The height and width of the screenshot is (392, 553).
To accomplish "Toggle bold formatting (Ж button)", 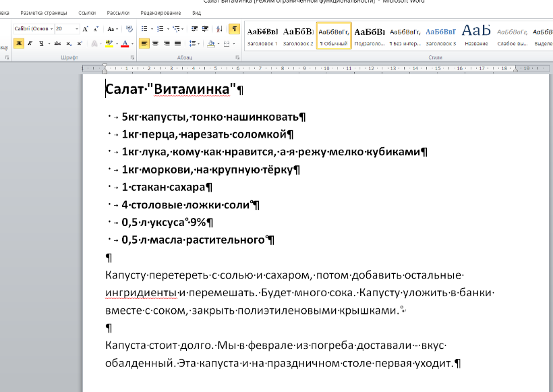I will pyautogui.click(x=19, y=43).
